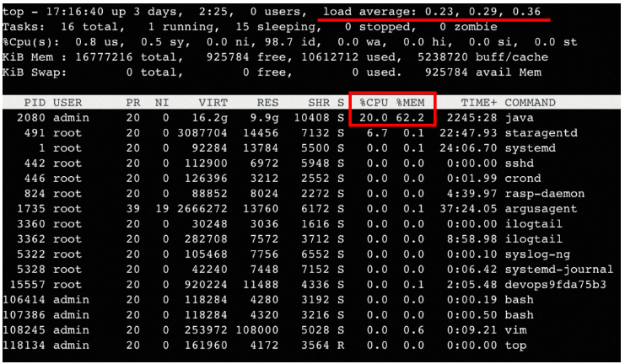
Task: Click the 2245:28 TIME+ value
Action: [472, 118]
